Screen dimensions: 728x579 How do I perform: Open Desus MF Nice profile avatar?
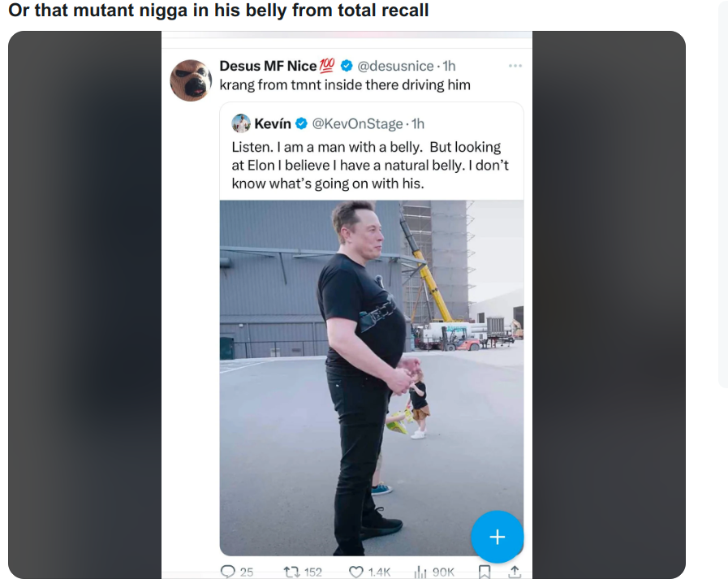point(191,80)
